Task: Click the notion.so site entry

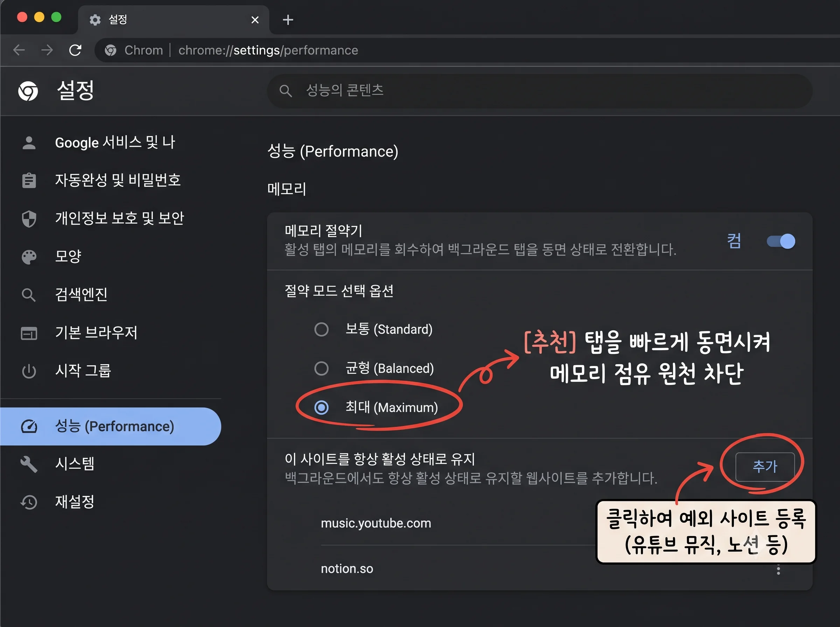Action: (347, 569)
